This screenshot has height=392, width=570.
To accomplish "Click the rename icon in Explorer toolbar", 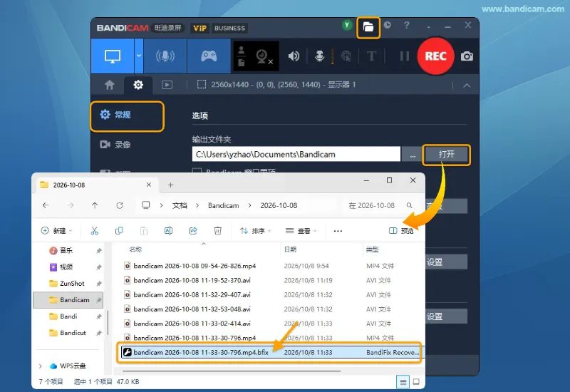I will pyautogui.click(x=168, y=231).
